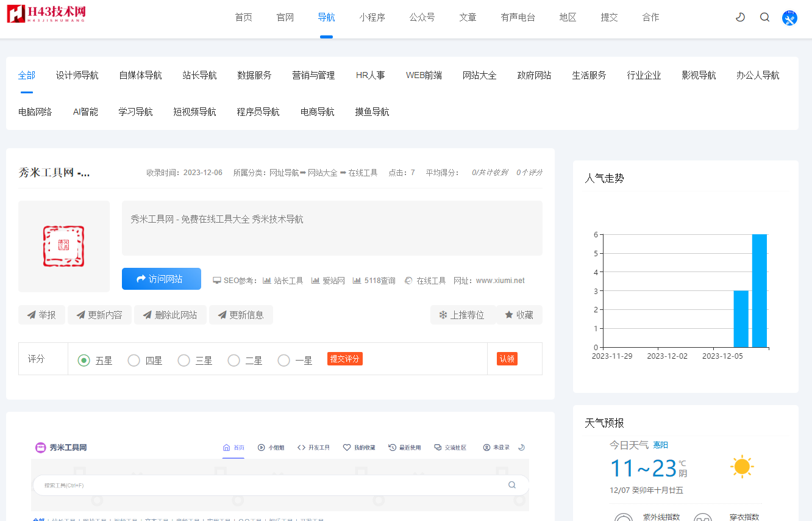This screenshot has height=521, width=812.
Task: Select the 五星 rating radio button
Action: coord(84,361)
